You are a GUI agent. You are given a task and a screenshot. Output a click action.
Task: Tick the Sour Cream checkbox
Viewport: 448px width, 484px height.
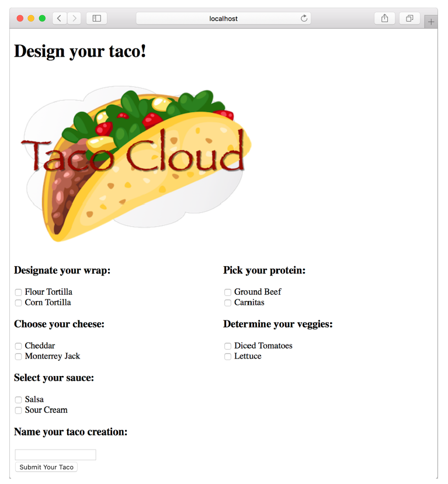coord(19,410)
